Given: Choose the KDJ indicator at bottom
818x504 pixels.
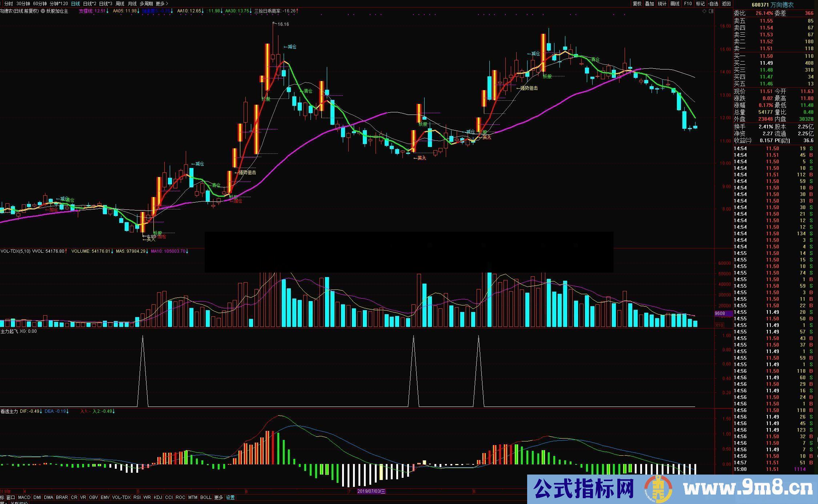Looking at the screenshot, I should click(158, 497).
